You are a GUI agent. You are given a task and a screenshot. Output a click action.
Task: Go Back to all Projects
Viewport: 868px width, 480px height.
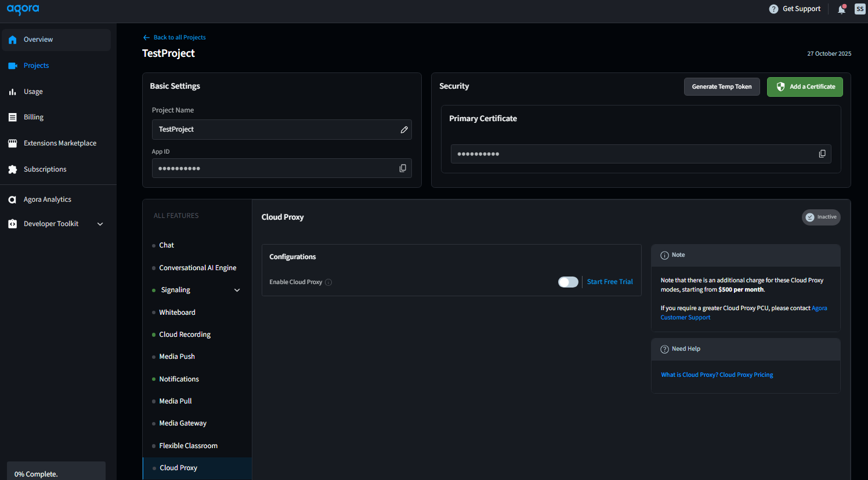tap(174, 37)
